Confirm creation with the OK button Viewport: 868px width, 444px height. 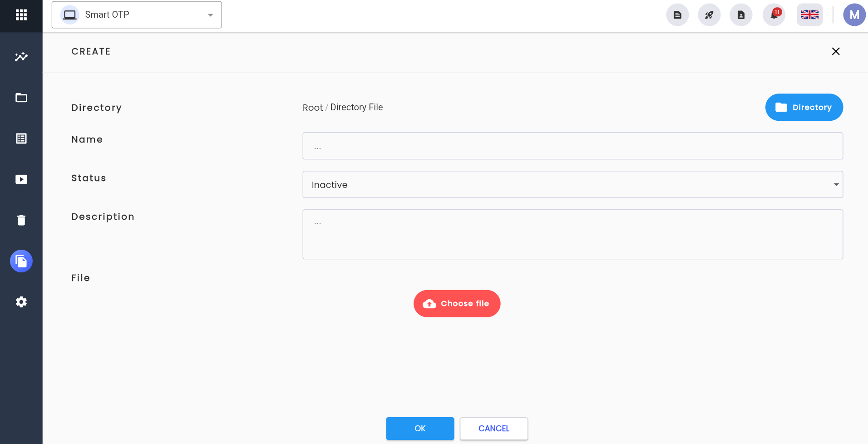[420, 429]
